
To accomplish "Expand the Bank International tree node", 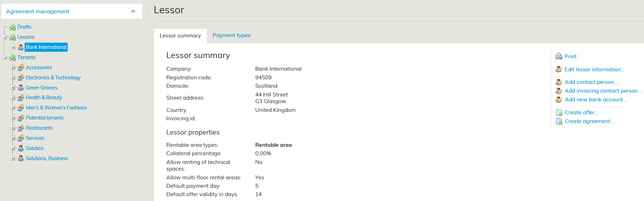I will pyautogui.click(x=13, y=47).
